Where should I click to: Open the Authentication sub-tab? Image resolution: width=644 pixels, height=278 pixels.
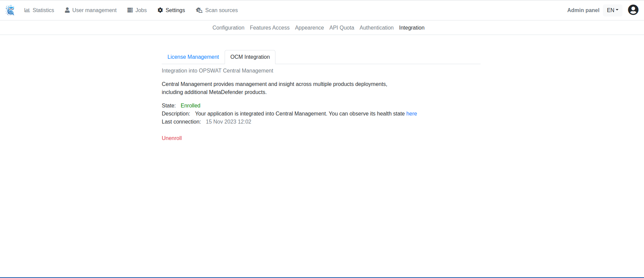(377, 28)
